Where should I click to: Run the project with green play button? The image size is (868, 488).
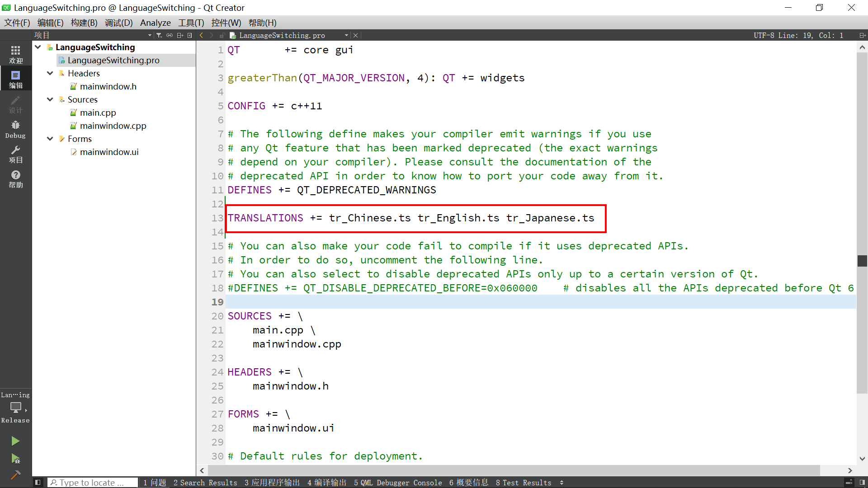15,441
